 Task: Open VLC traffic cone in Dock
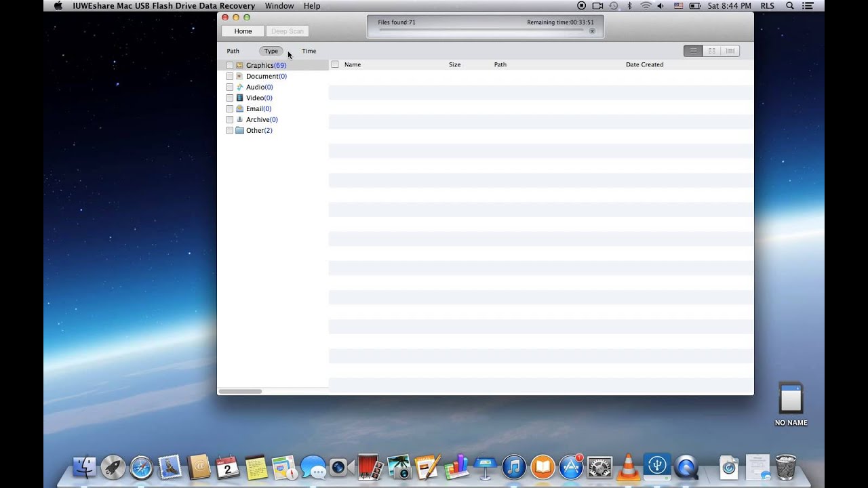(x=629, y=467)
